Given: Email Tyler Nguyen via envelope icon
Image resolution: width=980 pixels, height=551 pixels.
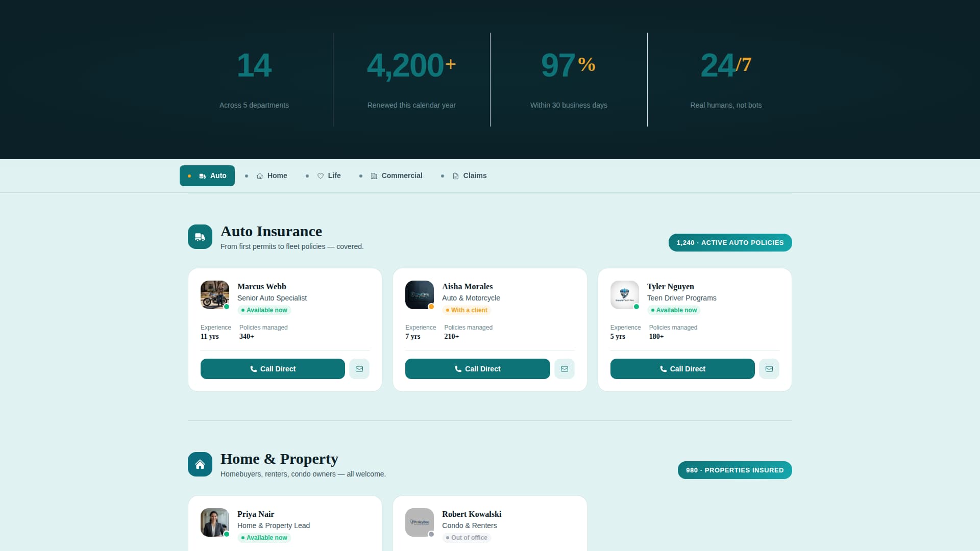Looking at the screenshot, I should 769,369.
